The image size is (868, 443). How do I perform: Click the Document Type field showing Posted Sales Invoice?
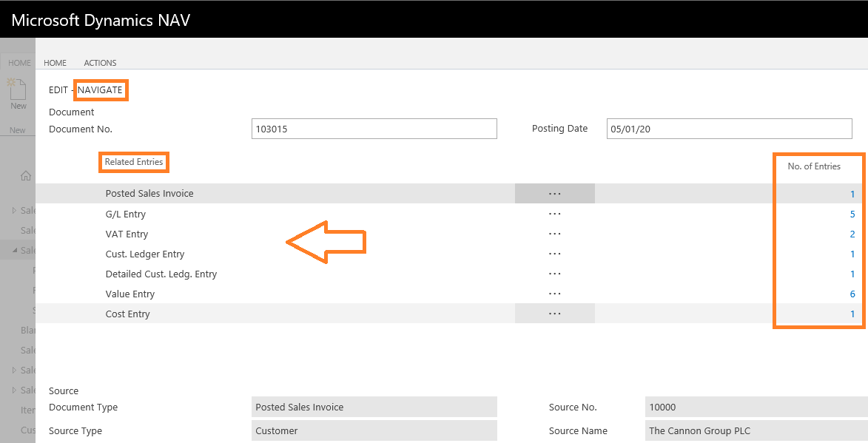(x=374, y=407)
